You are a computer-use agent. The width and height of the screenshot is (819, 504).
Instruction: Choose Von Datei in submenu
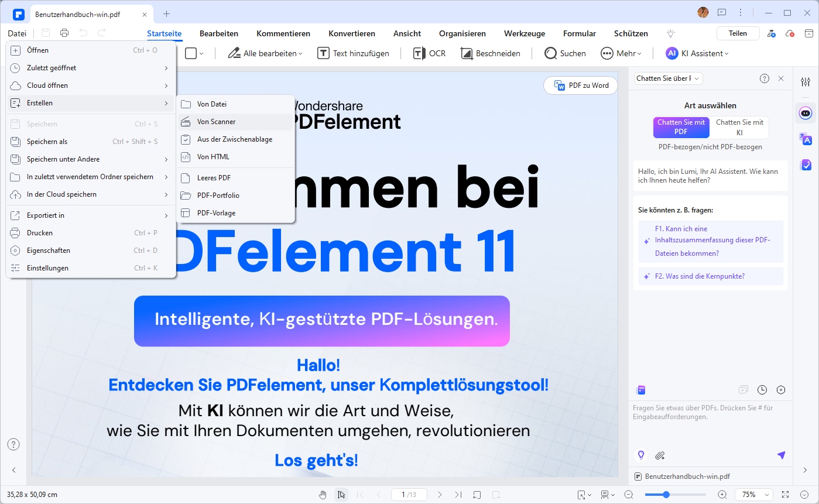[235, 104]
